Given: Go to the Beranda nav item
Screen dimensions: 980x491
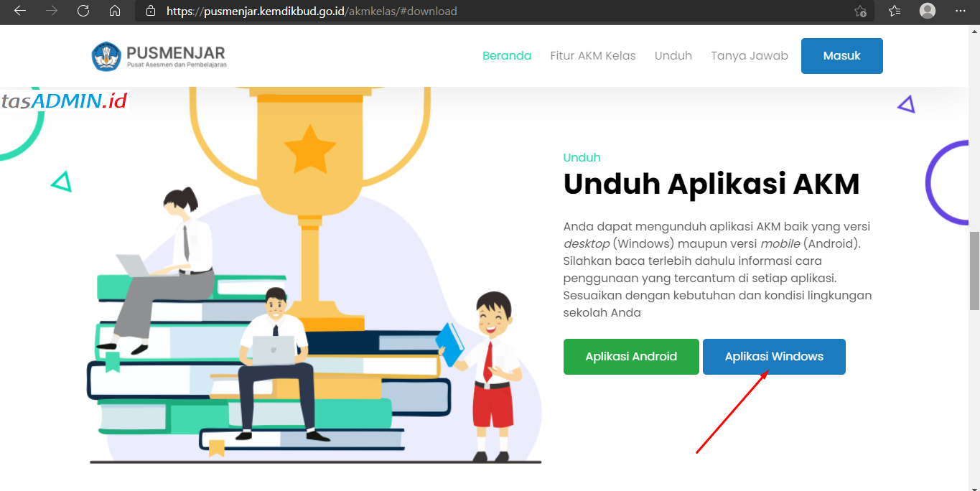Looking at the screenshot, I should [507, 56].
